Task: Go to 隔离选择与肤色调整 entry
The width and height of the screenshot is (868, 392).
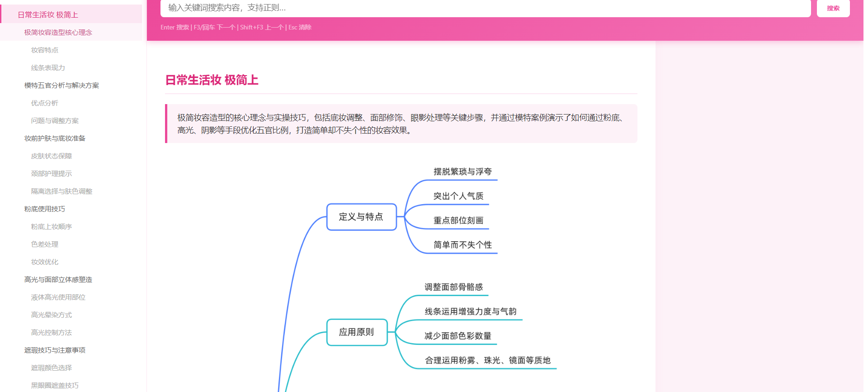Action: 61,191
